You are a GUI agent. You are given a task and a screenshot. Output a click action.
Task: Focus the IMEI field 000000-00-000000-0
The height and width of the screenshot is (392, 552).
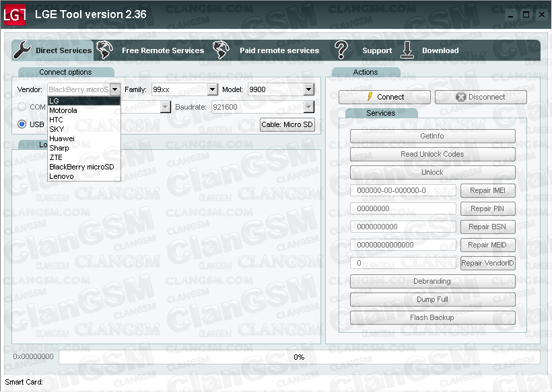coord(403,190)
